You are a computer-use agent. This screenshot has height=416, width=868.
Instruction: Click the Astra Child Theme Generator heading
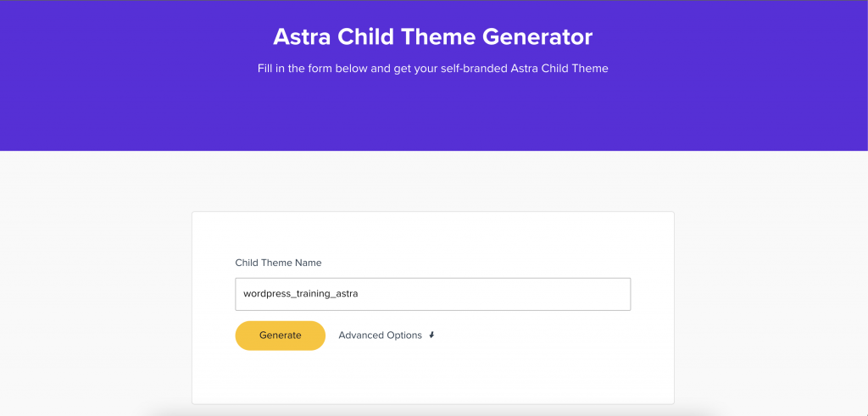(x=433, y=37)
